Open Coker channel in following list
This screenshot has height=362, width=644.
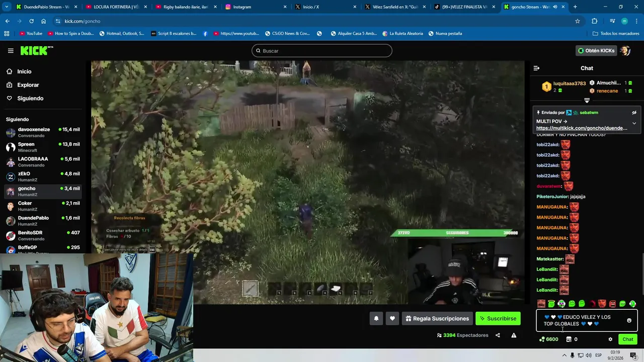pyautogui.click(x=43, y=206)
